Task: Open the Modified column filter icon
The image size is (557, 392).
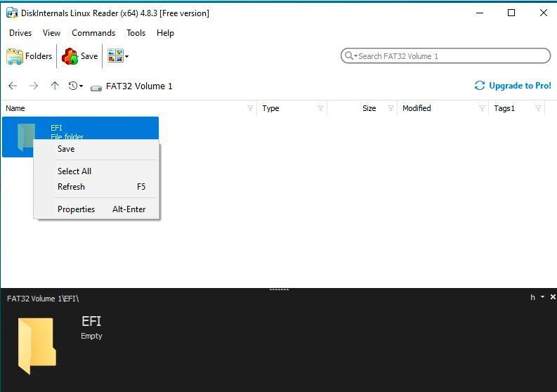Action: click(x=482, y=108)
